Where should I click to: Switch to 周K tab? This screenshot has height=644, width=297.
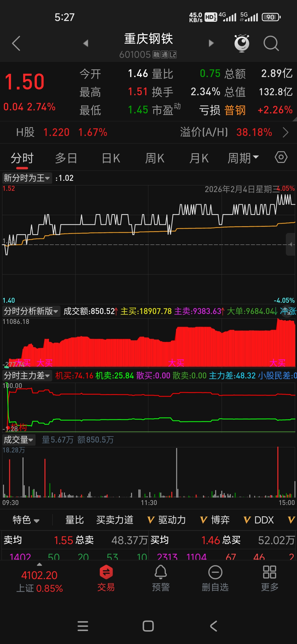[x=155, y=158]
